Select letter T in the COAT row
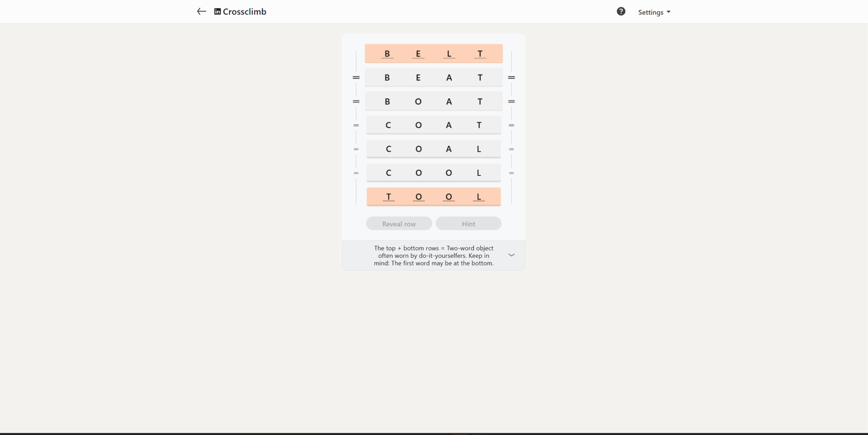Screen dimensions: 868x435 point(479,125)
